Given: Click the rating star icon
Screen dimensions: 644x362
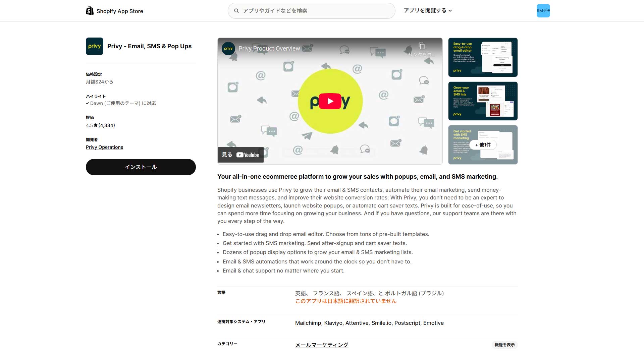Looking at the screenshot, I should (96, 125).
